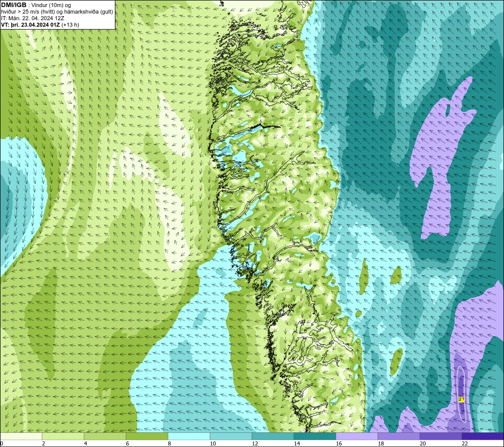Click the dark teal swatch between 14 and 16

click(315, 436)
